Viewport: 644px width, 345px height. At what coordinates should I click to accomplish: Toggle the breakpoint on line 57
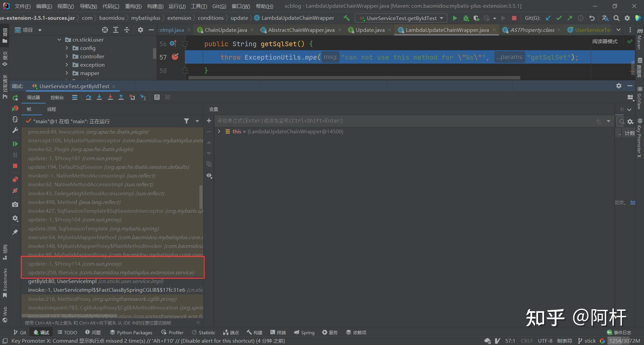tap(175, 57)
